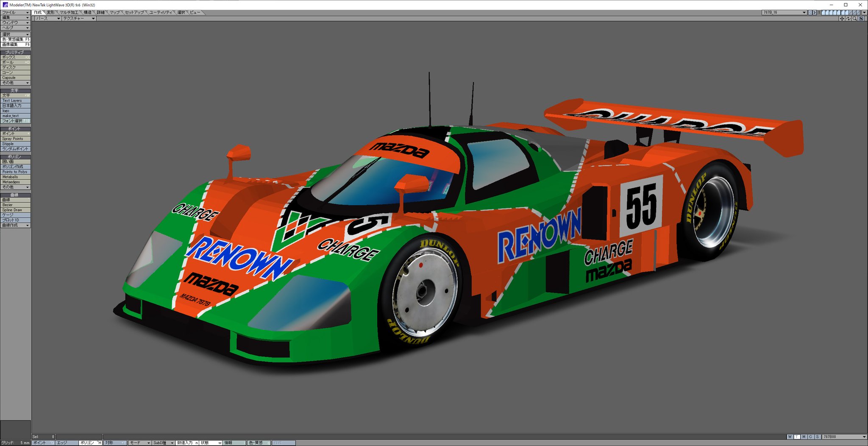The height and width of the screenshot is (446, 868).
Task: Toggle the W weight map button
Action: click(790, 437)
